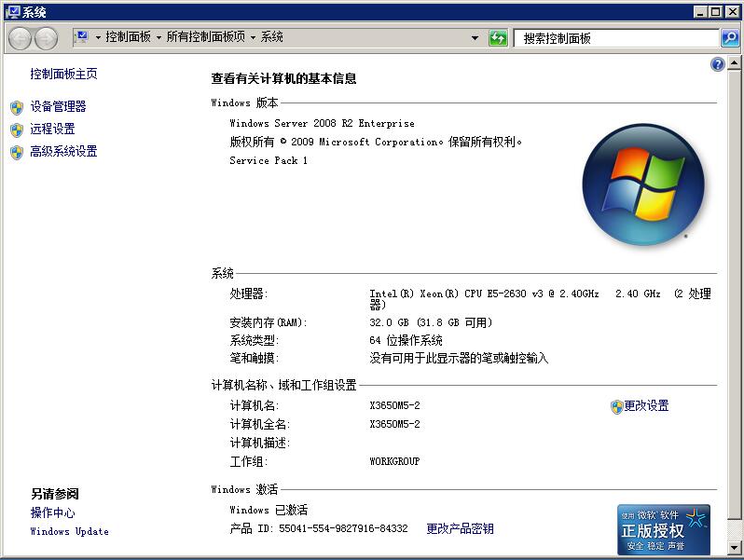
Task: Open Windows Update from the sidebar
Action: coord(69,532)
